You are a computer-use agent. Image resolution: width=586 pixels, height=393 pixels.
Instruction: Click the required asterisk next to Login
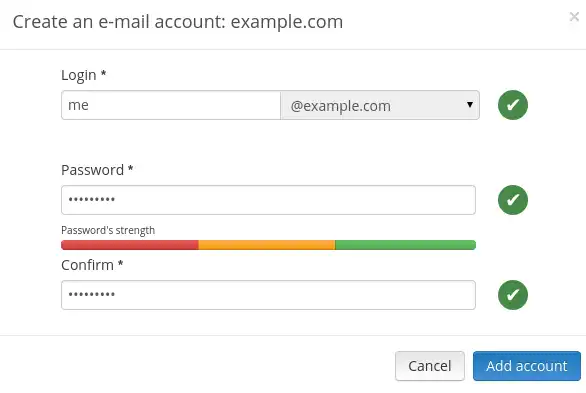(x=104, y=73)
